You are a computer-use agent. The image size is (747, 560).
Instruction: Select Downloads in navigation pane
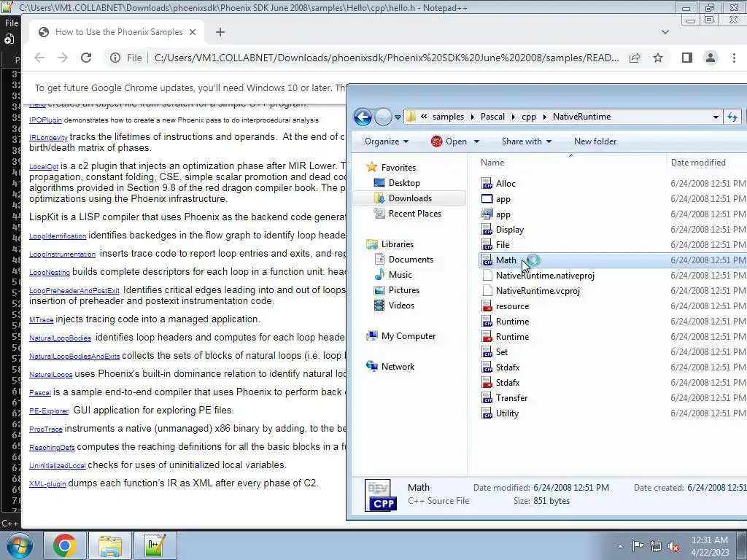click(410, 198)
